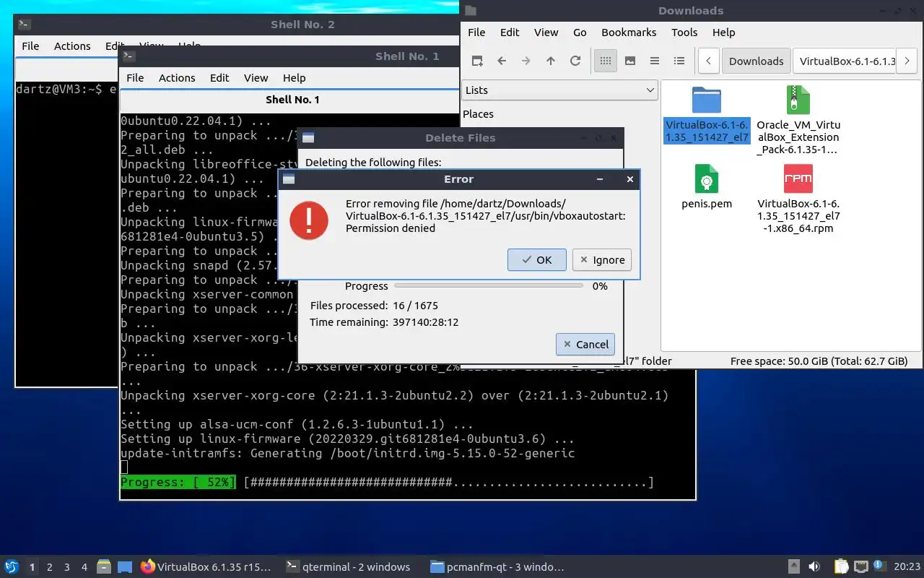Switch to virtual desktop 3
Image resolution: width=924 pixels, height=578 pixels.
pyautogui.click(x=66, y=567)
